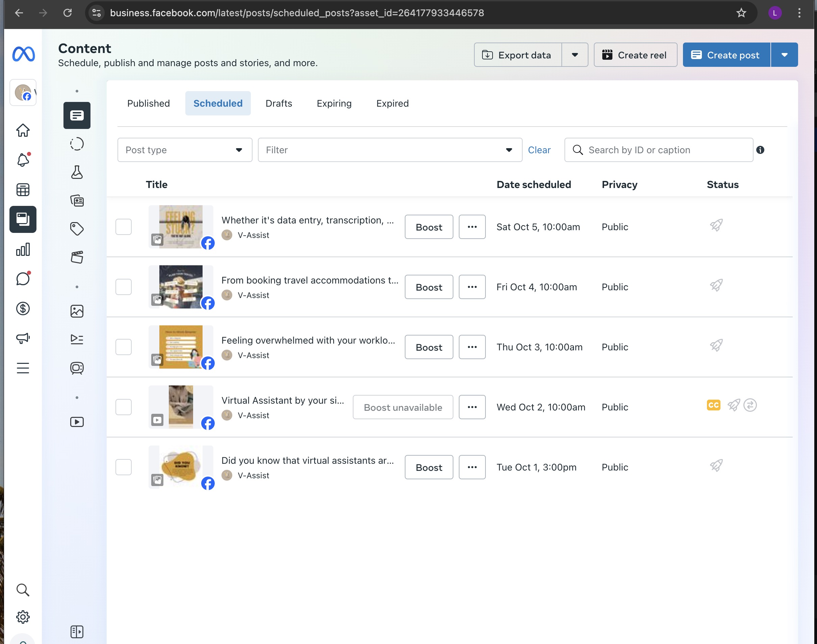Switch to the Drafts tab
Screen dimensions: 817x644
point(279,103)
